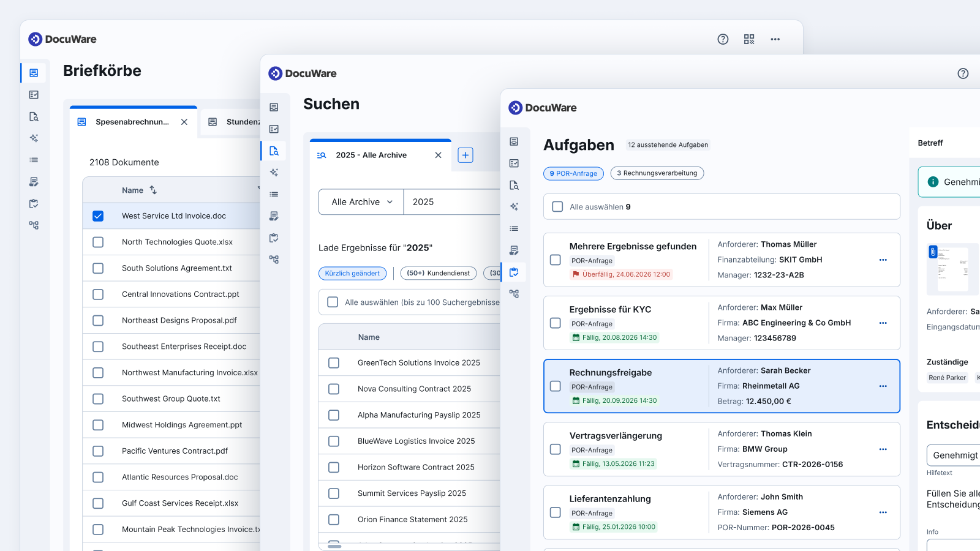Select Briefkörbe tray icon in the back window sidebar

pos(34,73)
